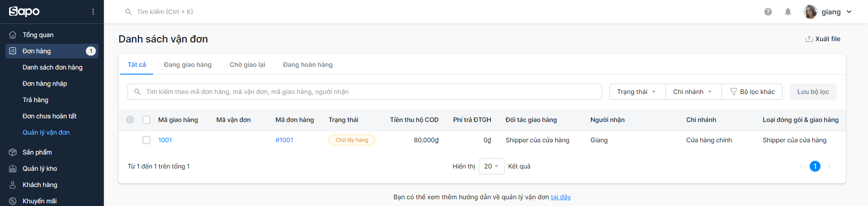The height and width of the screenshot is (206, 868).
Task: Toggle the select-all checkbox in table header
Action: pos(146,120)
